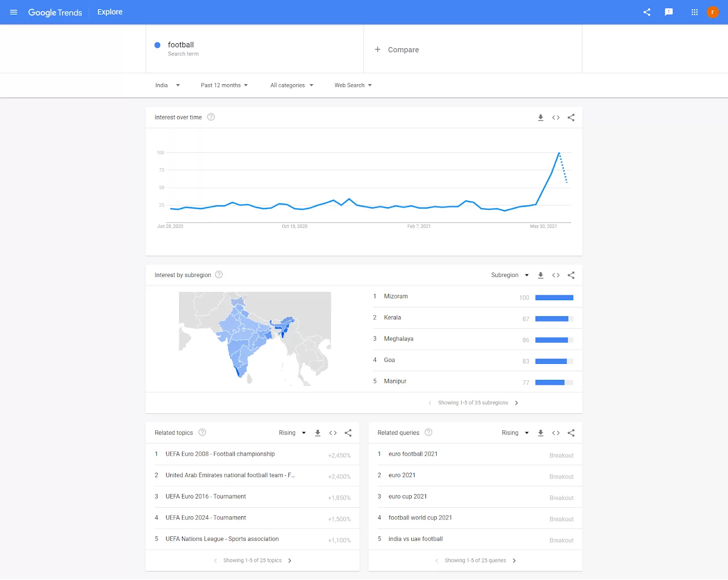Go to previous page of subregions
This screenshot has height=580, width=728.
430,403
